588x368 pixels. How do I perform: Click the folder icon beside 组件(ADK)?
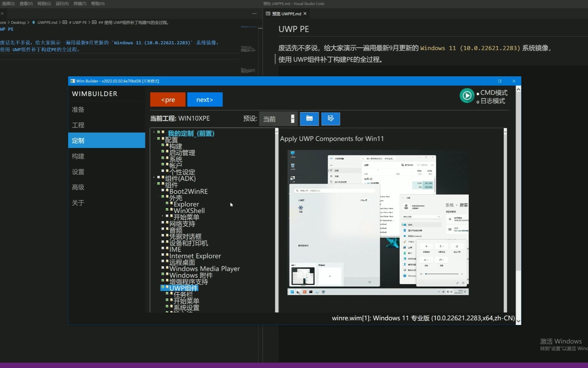click(x=163, y=177)
